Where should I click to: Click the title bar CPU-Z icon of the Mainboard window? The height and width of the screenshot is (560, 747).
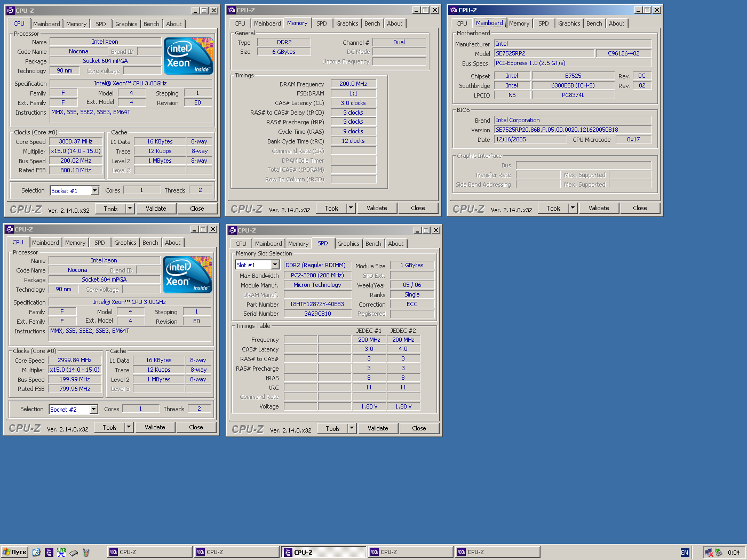tap(453, 10)
